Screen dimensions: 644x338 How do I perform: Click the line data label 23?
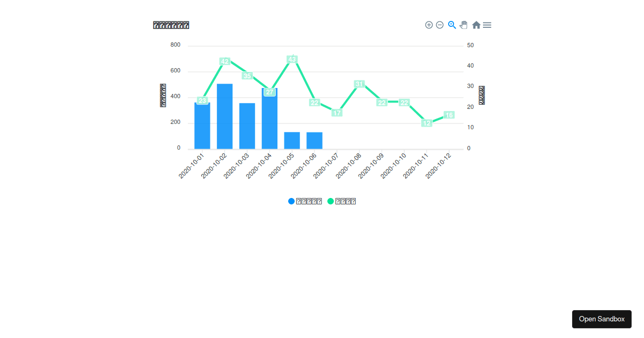202,101
